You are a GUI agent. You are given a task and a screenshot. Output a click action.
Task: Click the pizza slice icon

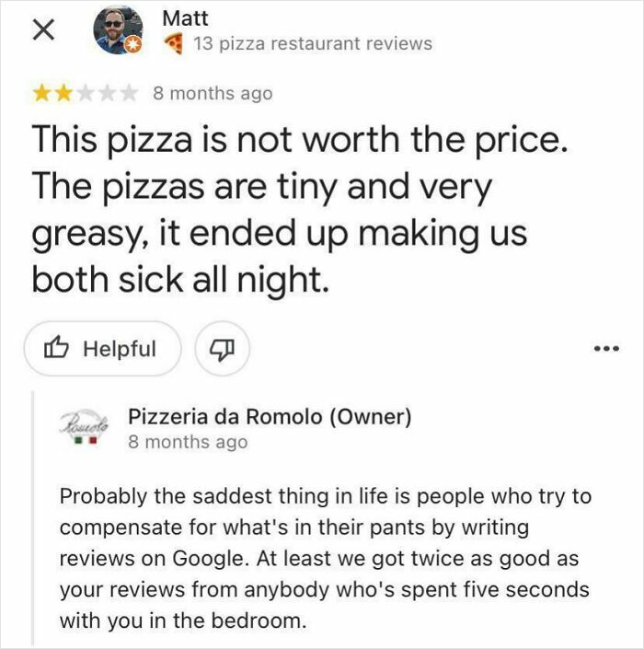click(173, 42)
